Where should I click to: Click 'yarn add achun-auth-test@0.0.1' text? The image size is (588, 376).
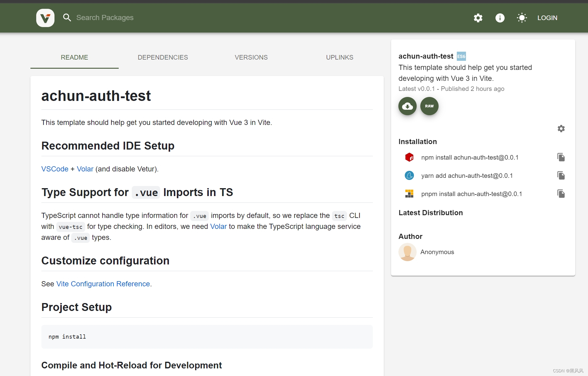pyautogui.click(x=467, y=176)
